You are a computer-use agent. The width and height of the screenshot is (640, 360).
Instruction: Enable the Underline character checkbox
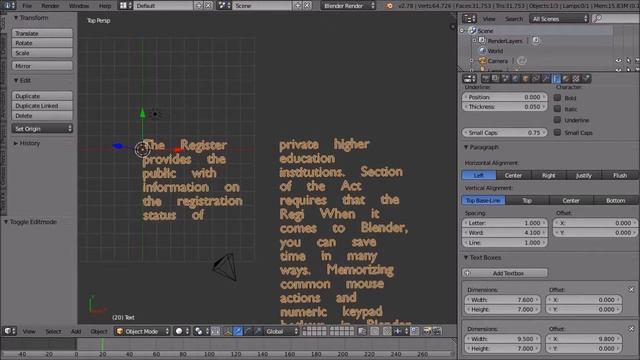(x=557, y=120)
